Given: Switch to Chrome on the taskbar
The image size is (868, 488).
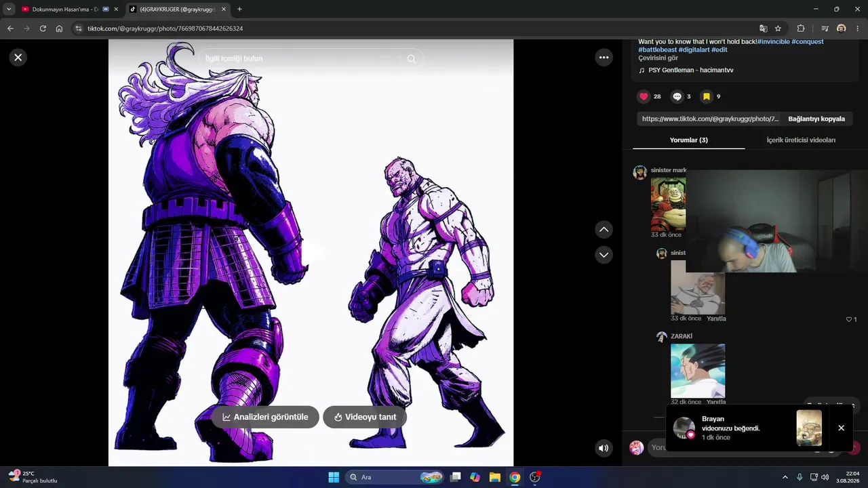Looking at the screenshot, I should pos(515,477).
